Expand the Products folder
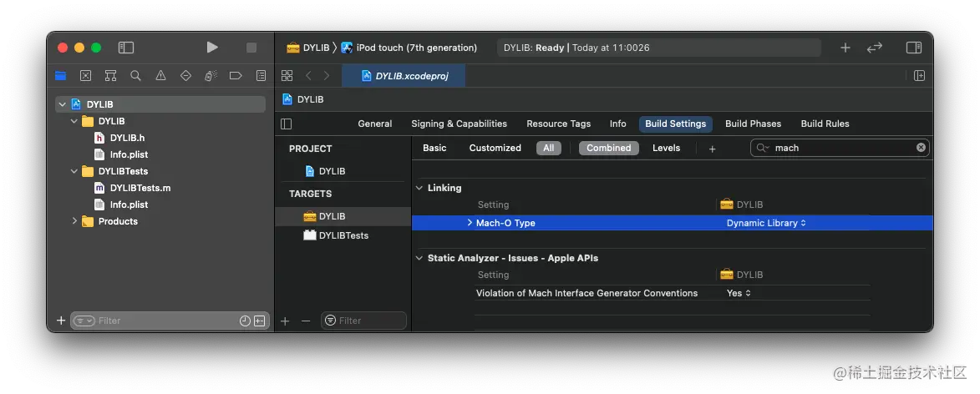The width and height of the screenshot is (980, 394). 74,221
